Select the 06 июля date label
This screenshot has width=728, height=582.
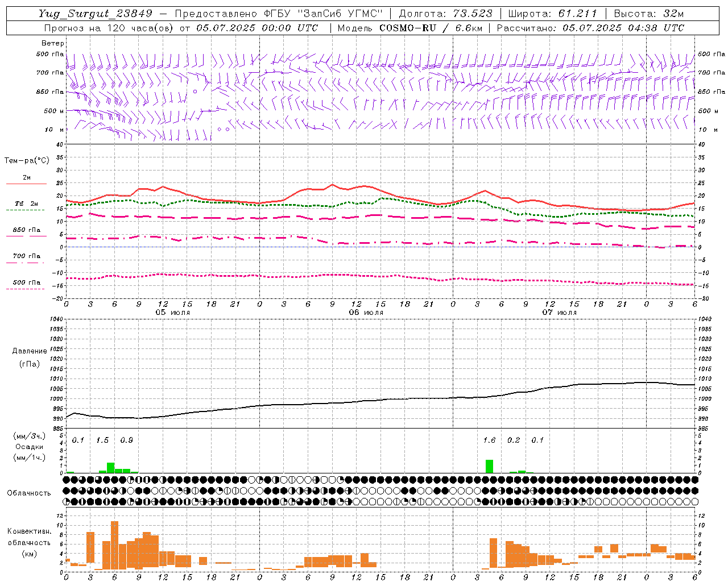(x=366, y=313)
